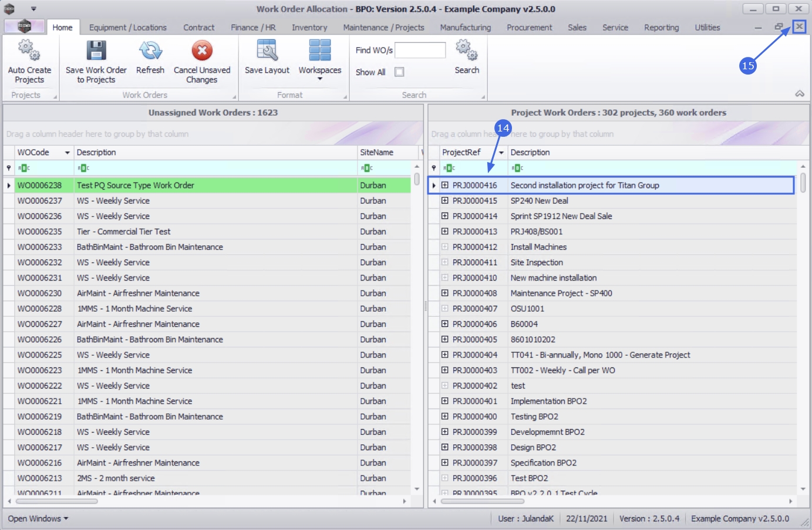Expand project PRJ0000413 row
The image size is (812, 530).
(445, 231)
